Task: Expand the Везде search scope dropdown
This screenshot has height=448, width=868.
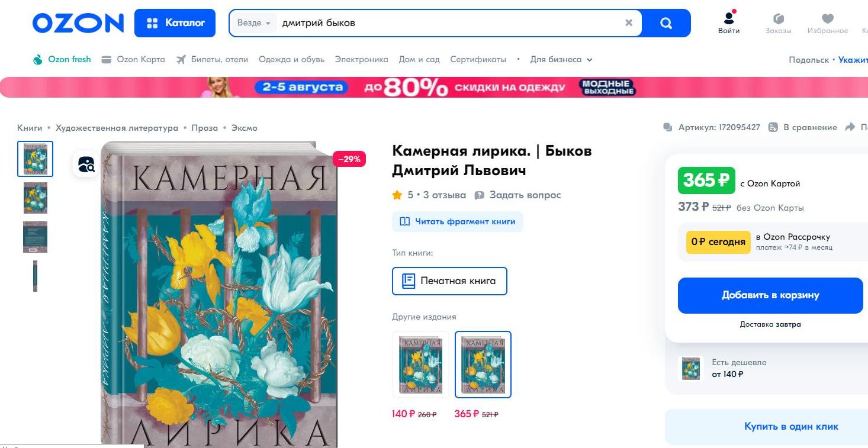Action: pyautogui.click(x=254, y=23)
